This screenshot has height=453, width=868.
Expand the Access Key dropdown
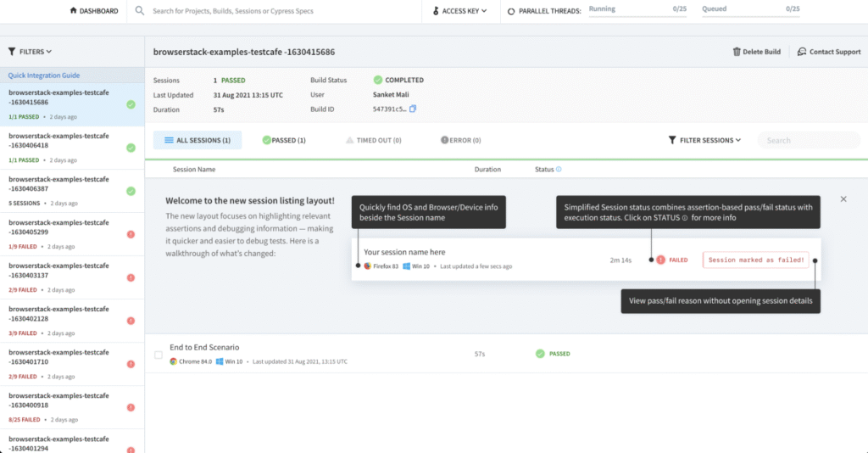[x=459, y=10]
